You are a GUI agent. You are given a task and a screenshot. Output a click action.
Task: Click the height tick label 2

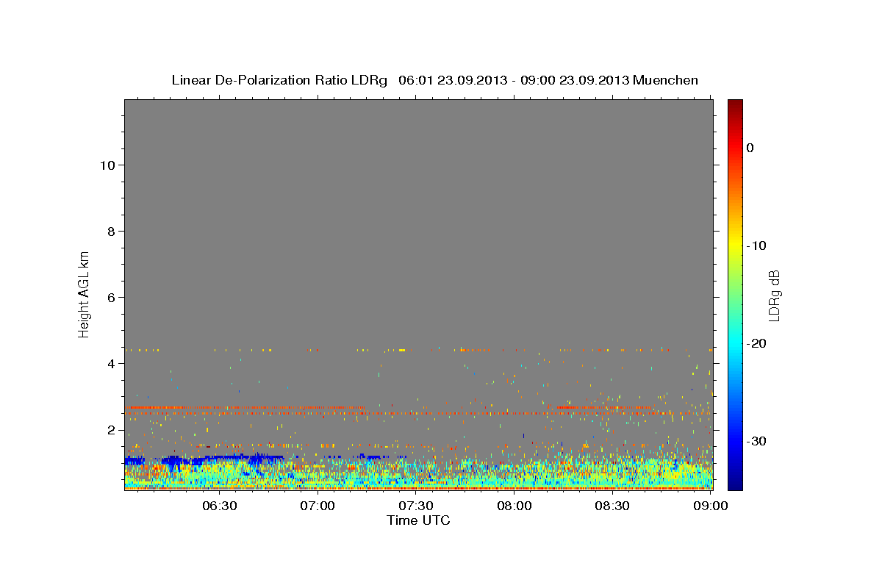coord(111,430)
